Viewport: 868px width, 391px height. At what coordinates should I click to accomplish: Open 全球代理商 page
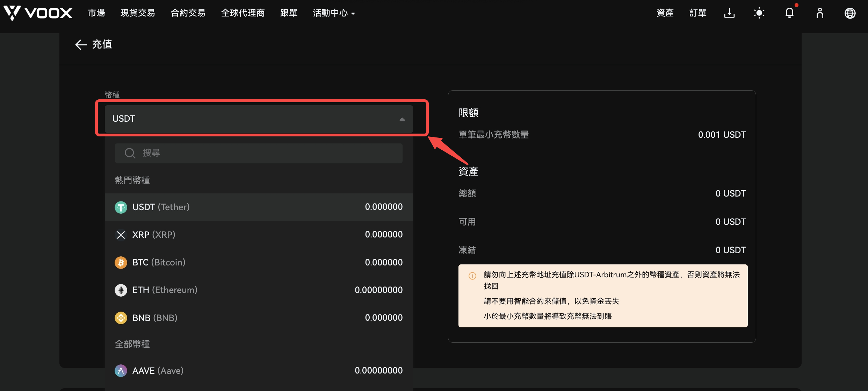243,13
